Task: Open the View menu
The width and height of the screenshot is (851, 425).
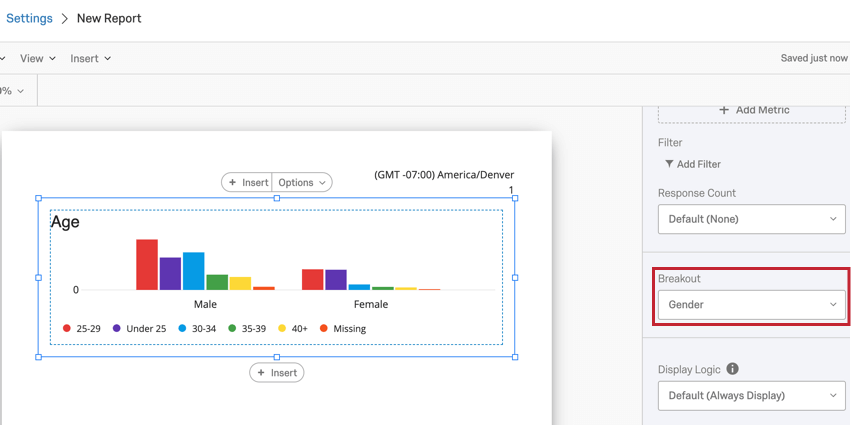Action: coord(37,58)
